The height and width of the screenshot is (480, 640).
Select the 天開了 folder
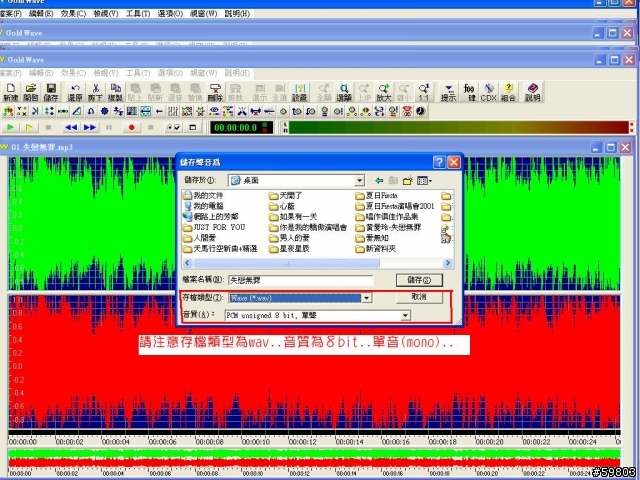285,196
